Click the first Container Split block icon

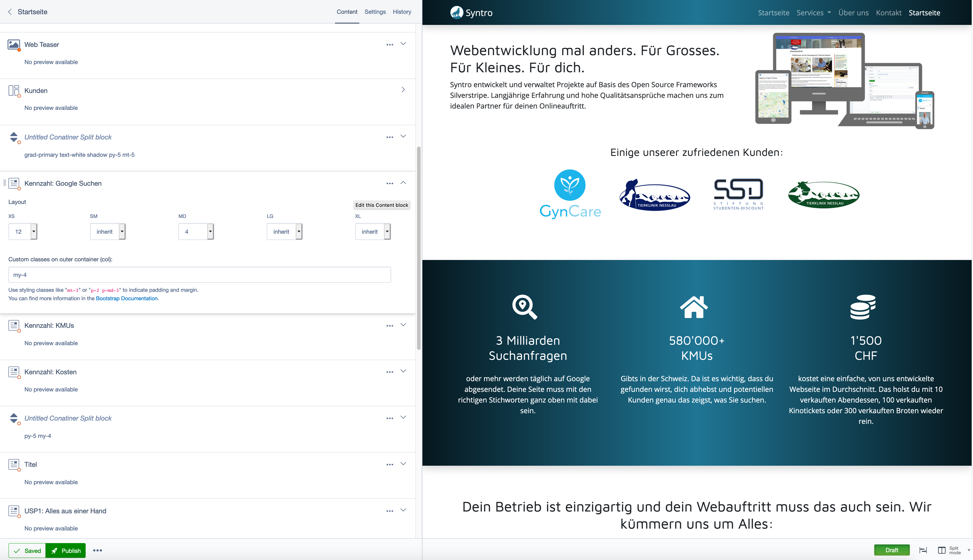(14, 137)
